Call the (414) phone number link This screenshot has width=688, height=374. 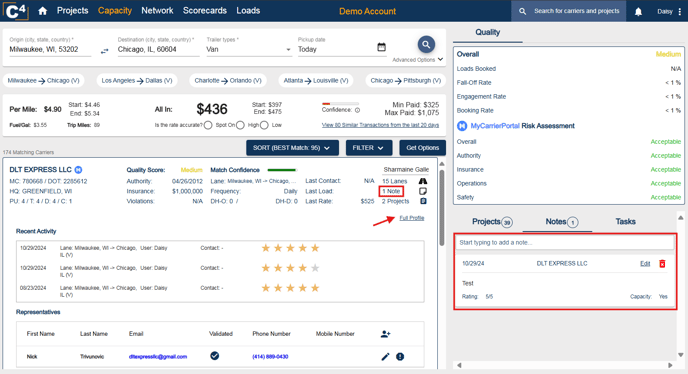pyautogui.click(x=270, y=357)
